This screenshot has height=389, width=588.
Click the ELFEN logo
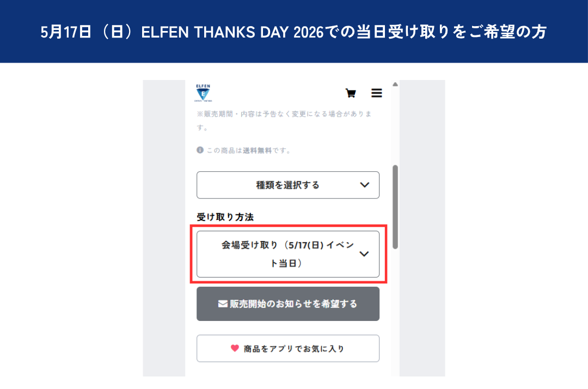click(203, 93)
